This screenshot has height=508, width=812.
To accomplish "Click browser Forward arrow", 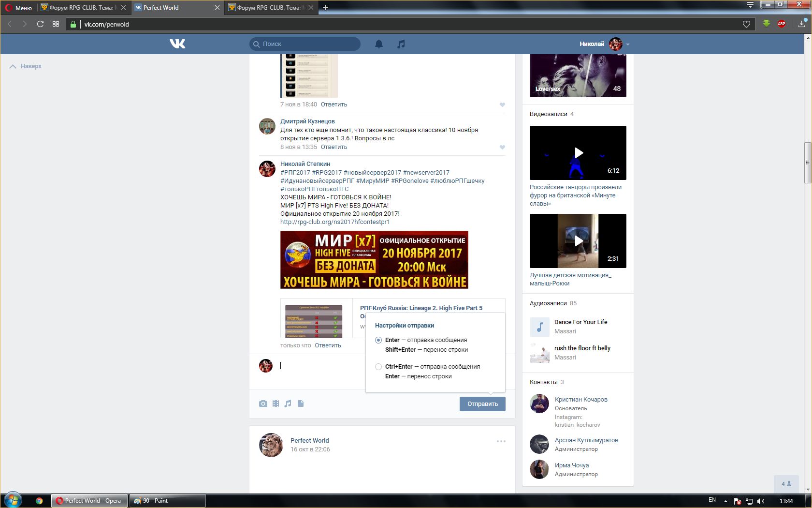I will 25,24.
